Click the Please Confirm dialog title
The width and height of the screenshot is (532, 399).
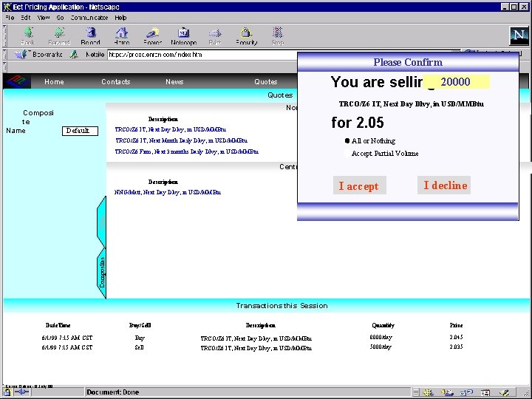click(408, 62)
